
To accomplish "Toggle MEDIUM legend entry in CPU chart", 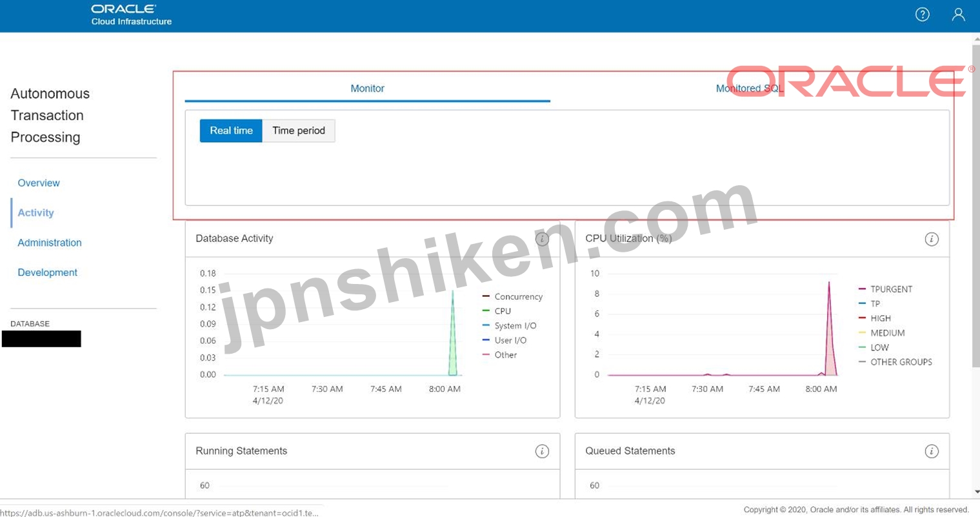I will click(x=882, y=333).
